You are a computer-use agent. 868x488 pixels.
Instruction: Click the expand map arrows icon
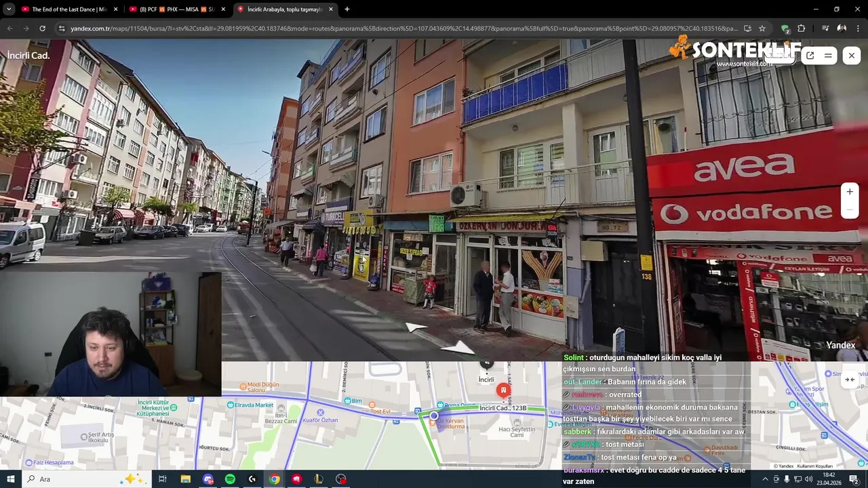point(849,380)
